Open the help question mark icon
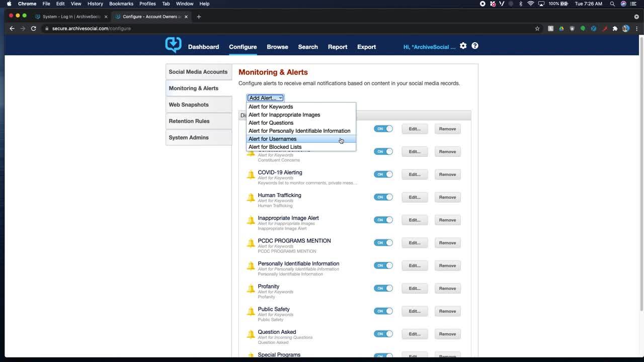This screenshot has width=644, height=362. tap(475, 46)
